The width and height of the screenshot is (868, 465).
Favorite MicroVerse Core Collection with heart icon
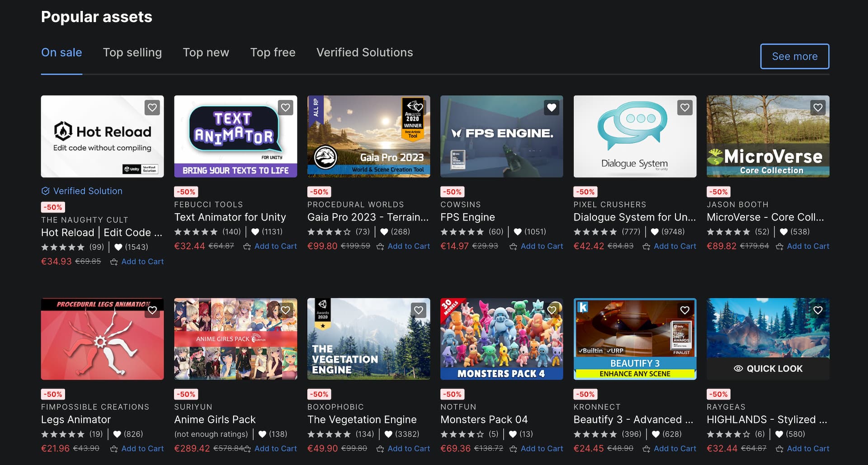click(818, 108)
